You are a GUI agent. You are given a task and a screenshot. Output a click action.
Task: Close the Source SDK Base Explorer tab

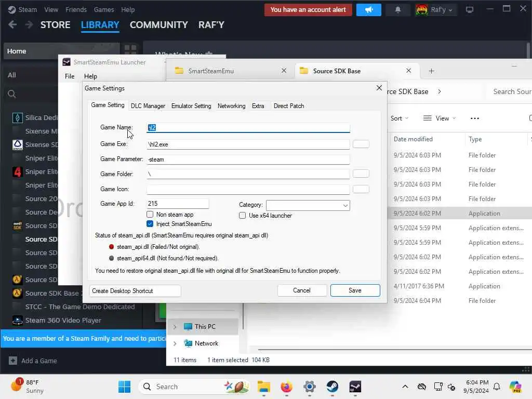(x=408, y=71)
